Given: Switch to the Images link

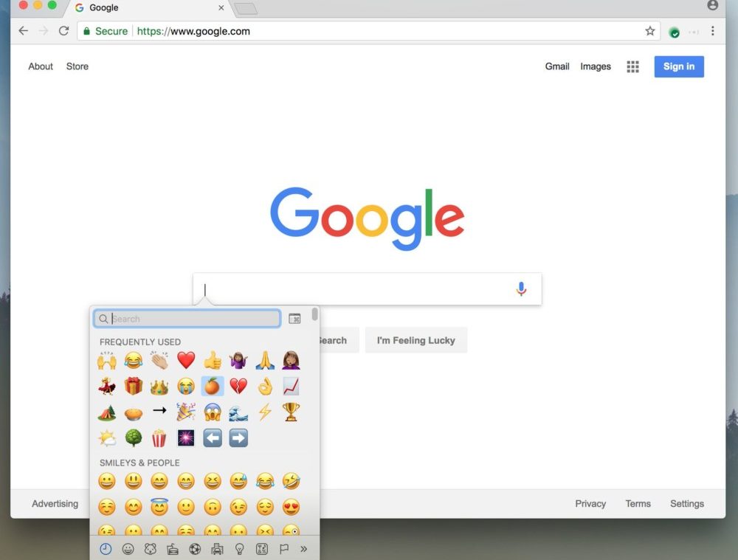Looking at the screenshot, I should point(596,66).
